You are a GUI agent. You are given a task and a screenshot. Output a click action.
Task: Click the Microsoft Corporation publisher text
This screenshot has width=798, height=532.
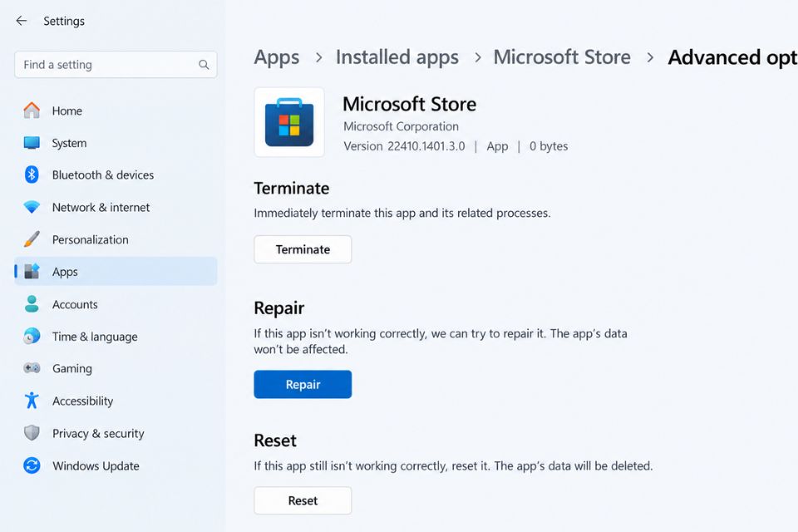pyautogui.click(x=401, y=126)
